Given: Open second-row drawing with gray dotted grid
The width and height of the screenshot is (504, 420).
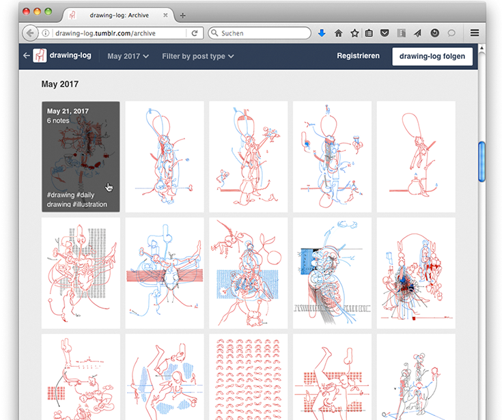Looking at the screenshot, I should click(x=81, y=273).
